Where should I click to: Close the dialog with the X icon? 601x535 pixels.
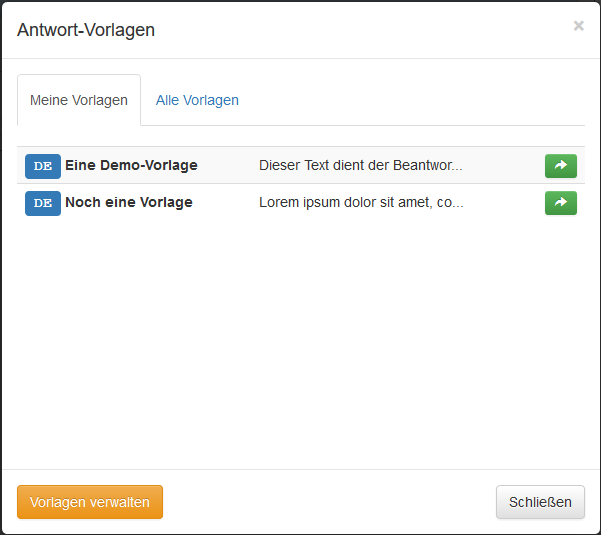click(x=578, y=26)
